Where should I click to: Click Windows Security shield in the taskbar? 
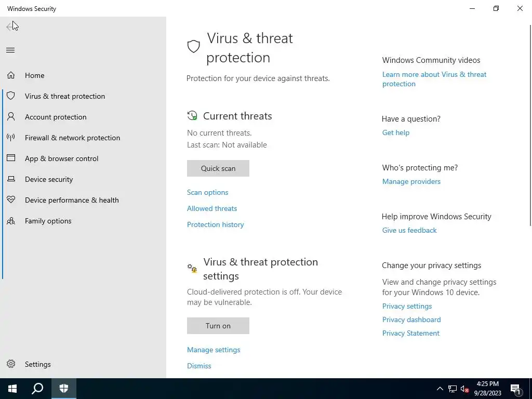pyautogui.click(x=64, y=389)
